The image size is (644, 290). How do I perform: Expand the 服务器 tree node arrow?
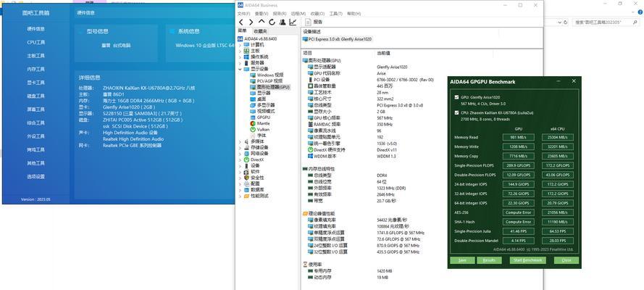click(241, 63)
